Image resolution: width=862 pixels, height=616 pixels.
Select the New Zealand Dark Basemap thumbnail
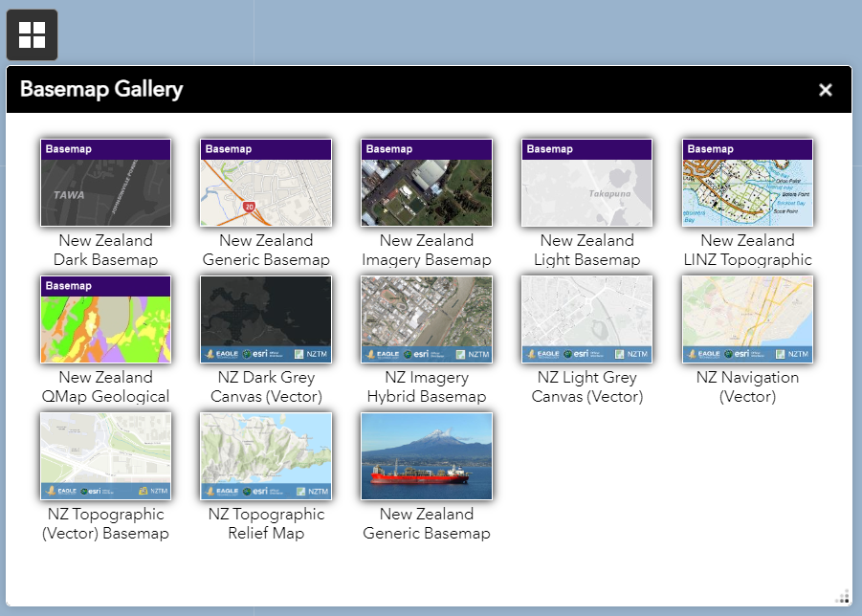tap(105, 182)
